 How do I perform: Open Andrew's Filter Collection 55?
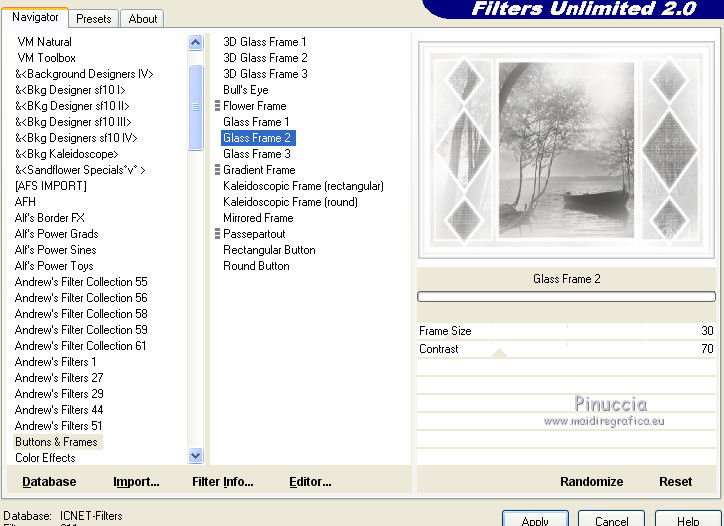pyautogui.click(x=81, y=282)
